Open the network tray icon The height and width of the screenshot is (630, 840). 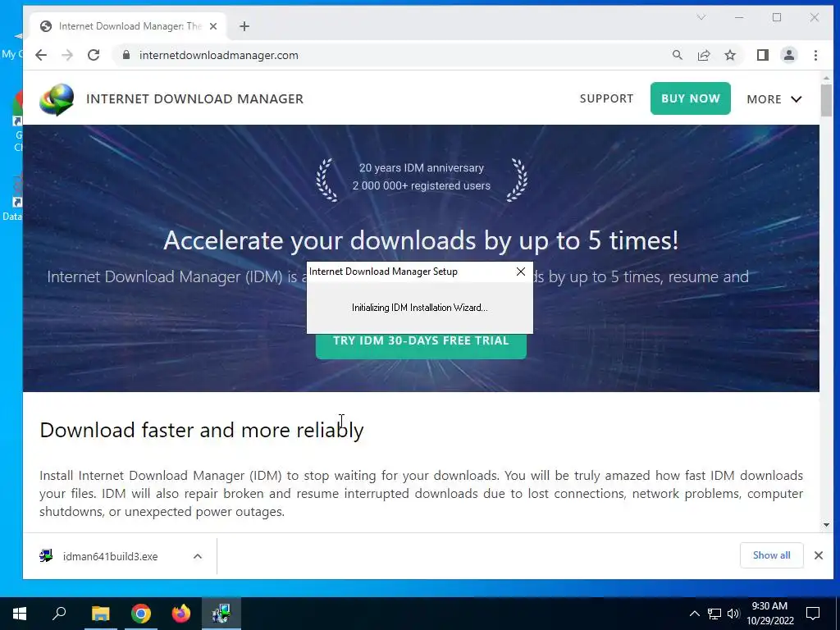click(x=714, y=614)
